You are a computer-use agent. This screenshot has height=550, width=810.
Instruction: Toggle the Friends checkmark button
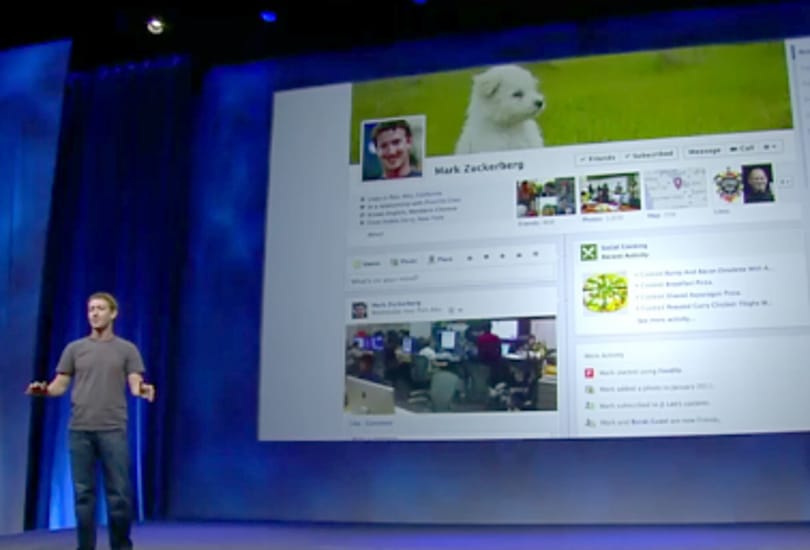pyautogui.click(x=598, y=159)
